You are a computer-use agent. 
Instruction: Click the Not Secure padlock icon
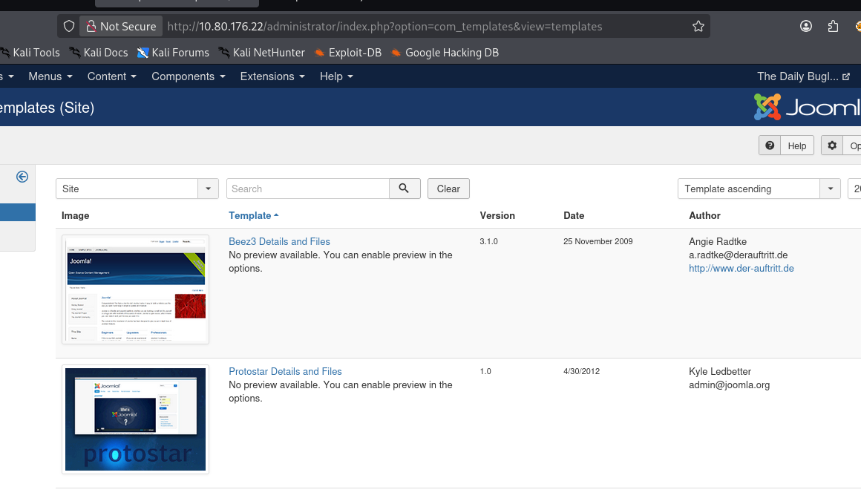[91, 25]
